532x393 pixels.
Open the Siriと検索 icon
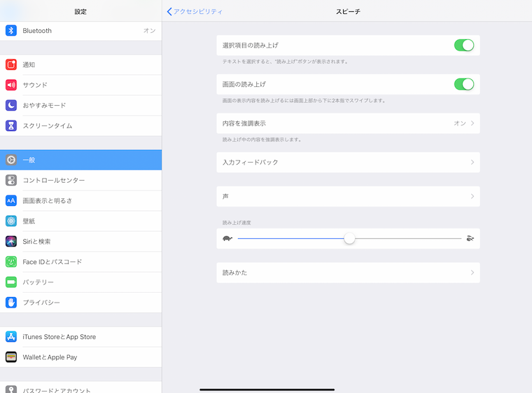pyautogui.click(x=11, y=242)
